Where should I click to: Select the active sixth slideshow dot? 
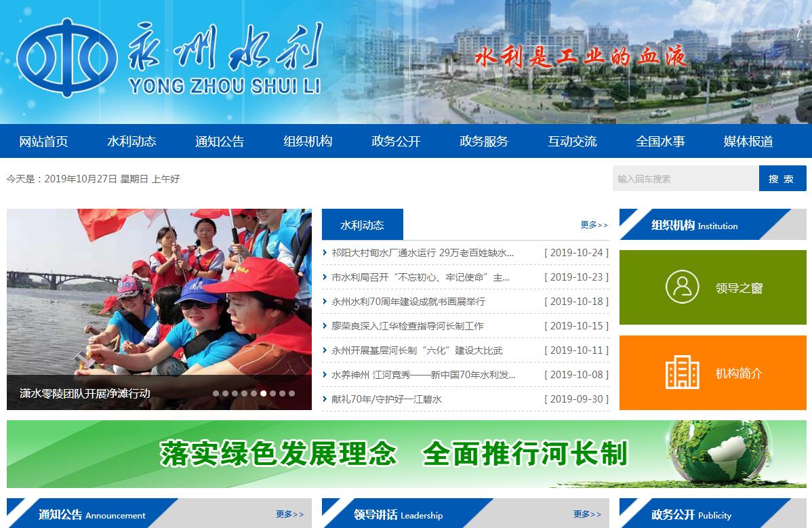coord(264,393)
